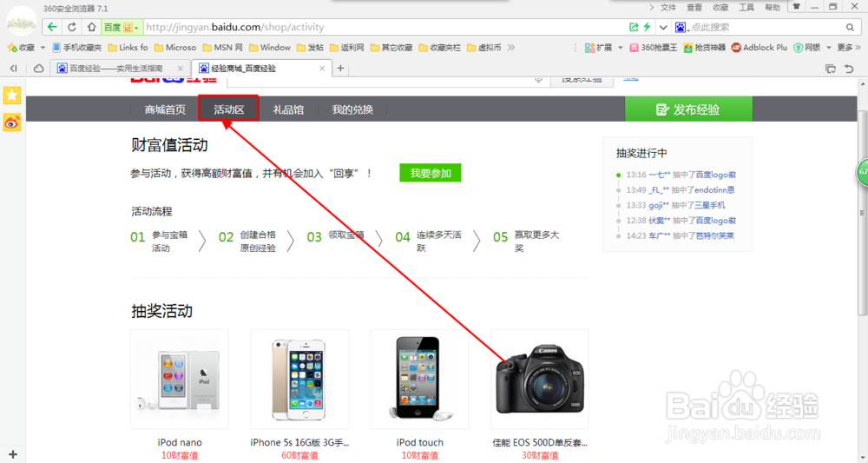868x463 pixels.
Task: Open the 礼品馆 nav item
Action: tap(288, 109)
